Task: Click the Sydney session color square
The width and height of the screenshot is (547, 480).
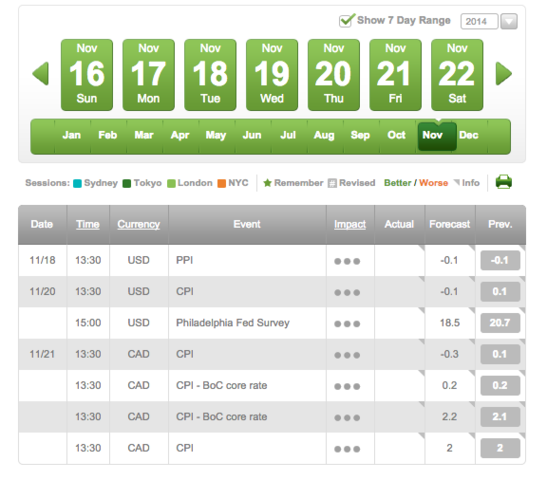Action: click(77, 183)
